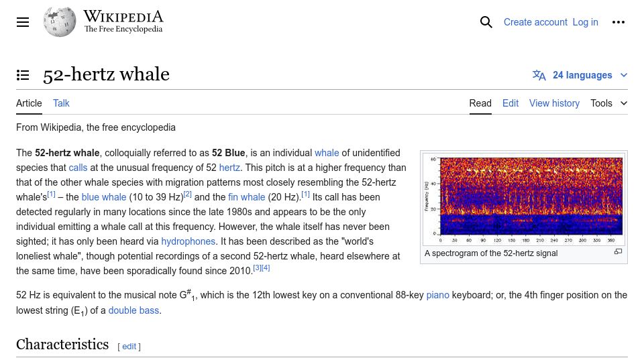Click citation [3] after 2010
The image size is (644, 362).
click(x=257, y=268)
